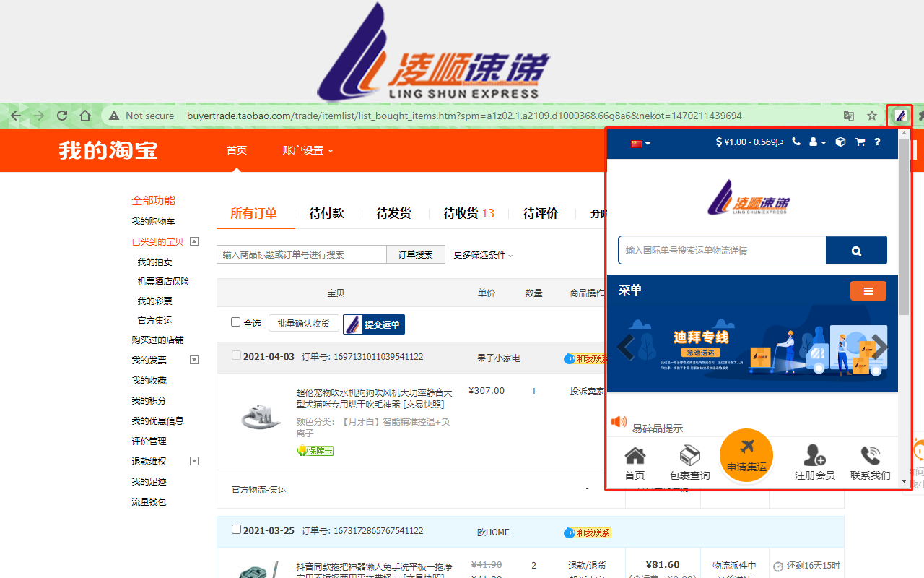This screenshot has width=924, height=578.
Task: Open the pet dryer product title link
Action: click(x=374, y=398)
